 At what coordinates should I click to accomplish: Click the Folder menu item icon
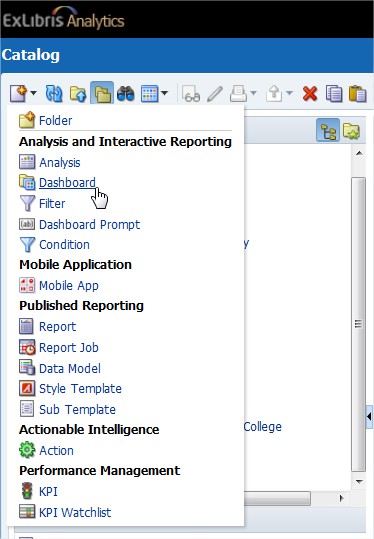tap(27, 120)
